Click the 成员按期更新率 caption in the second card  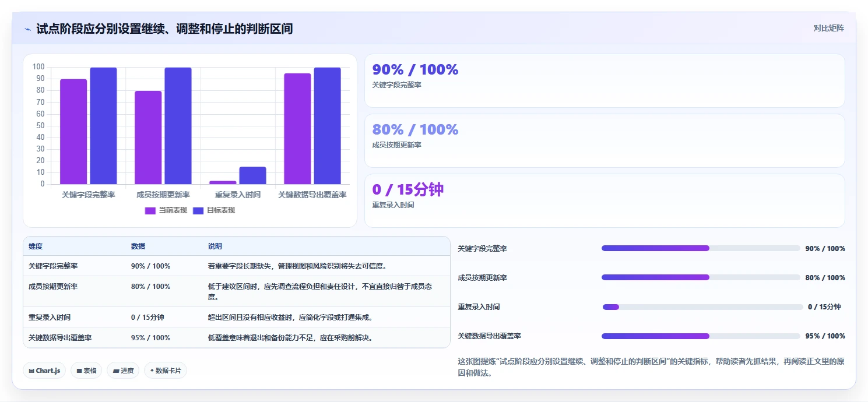[x=397, y=145]
